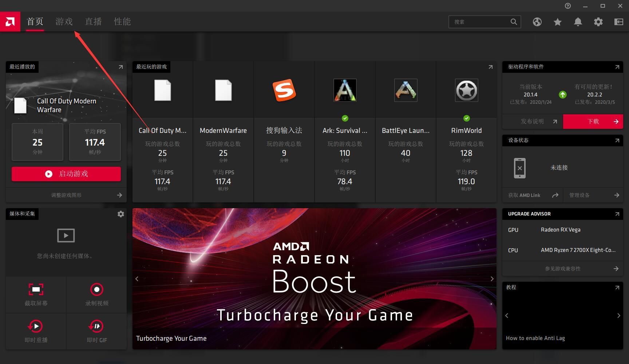Switch to the 游戏 tab

(64, 21)
